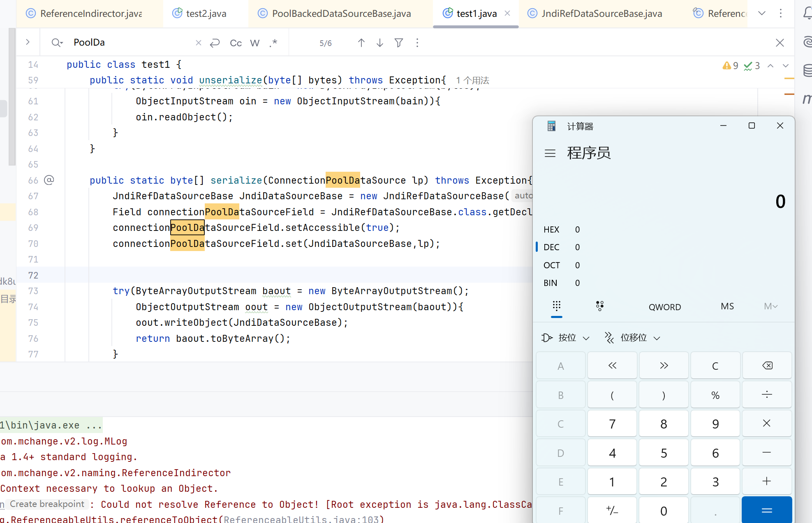Go to previous highlighted problem

coord(770,66)
